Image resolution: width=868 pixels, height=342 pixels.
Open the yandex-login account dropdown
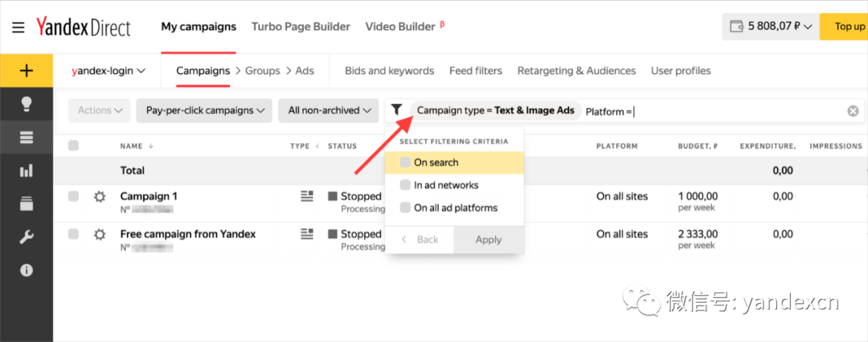click(x=108, y=71)
